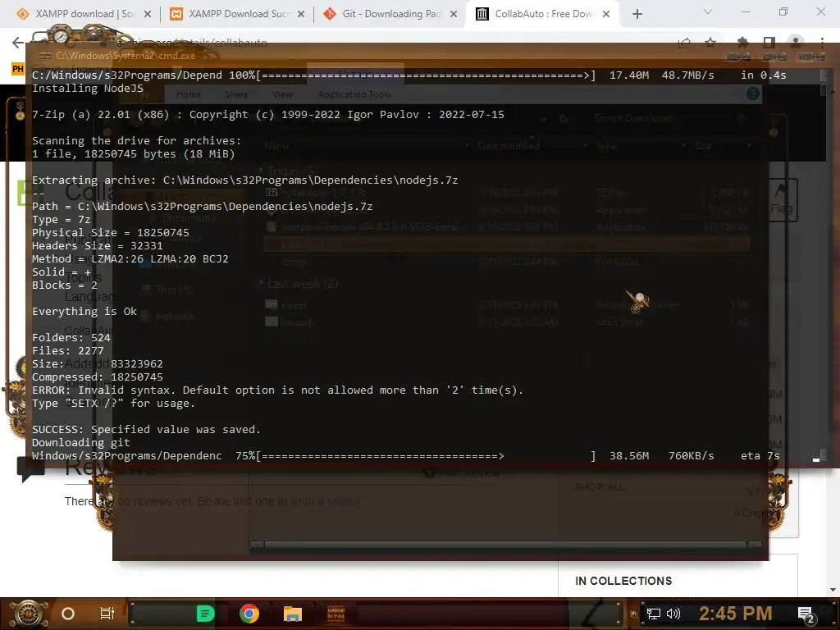Click 'SHOW ALL' link on archive.org page

(599, 487)
